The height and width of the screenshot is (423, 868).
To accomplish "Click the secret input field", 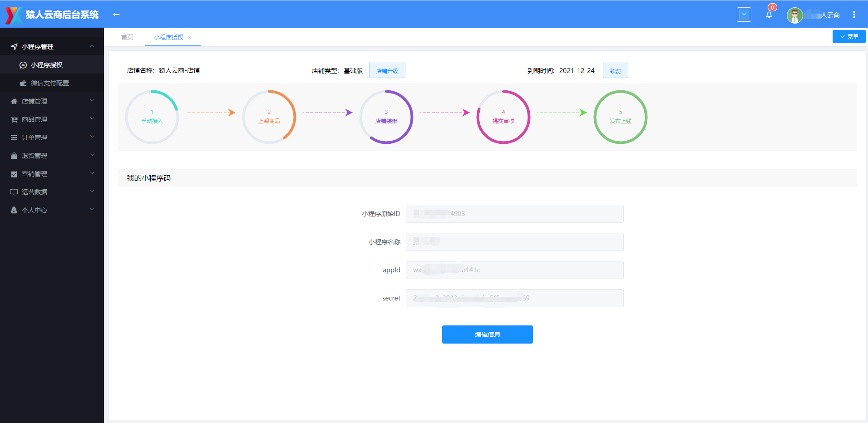I will tap(515, 298).
